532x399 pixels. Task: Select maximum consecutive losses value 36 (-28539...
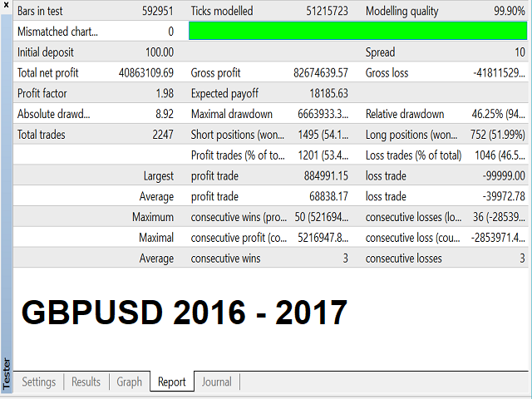[x=499, y=217]
